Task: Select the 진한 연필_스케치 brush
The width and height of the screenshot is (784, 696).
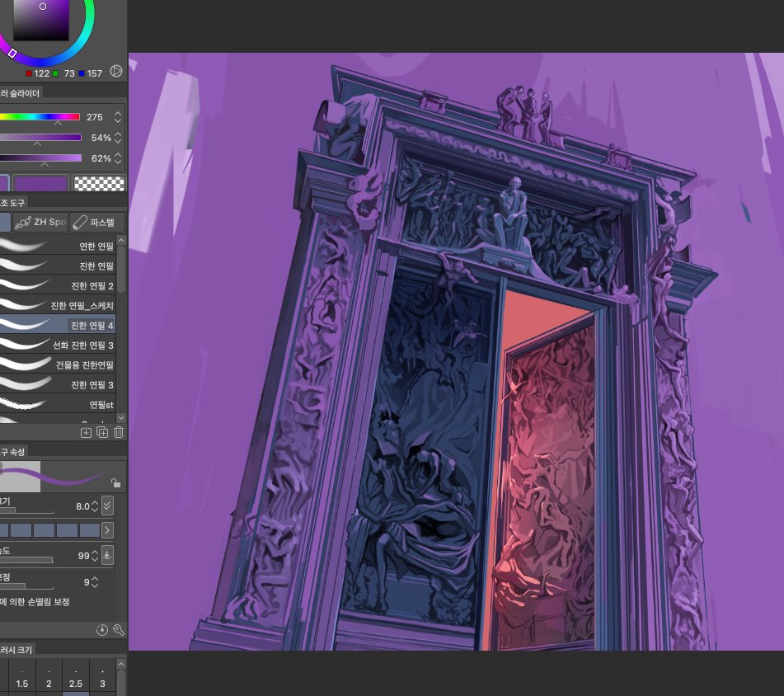Action: click(58, 305)
